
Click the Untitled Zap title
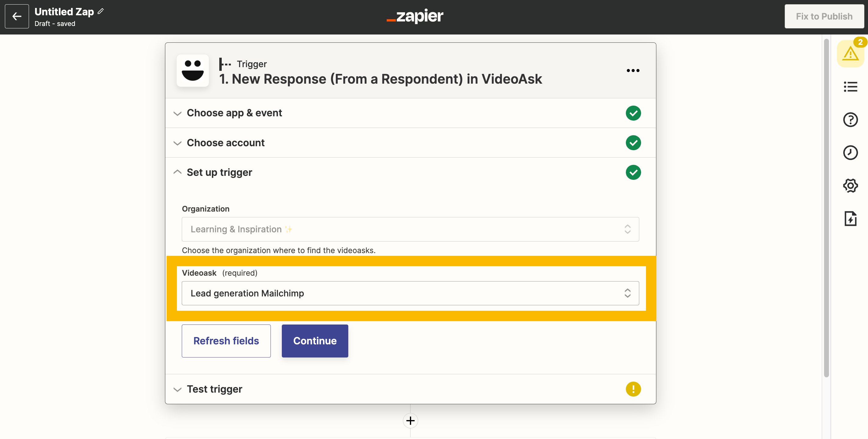tap(64, 12)
